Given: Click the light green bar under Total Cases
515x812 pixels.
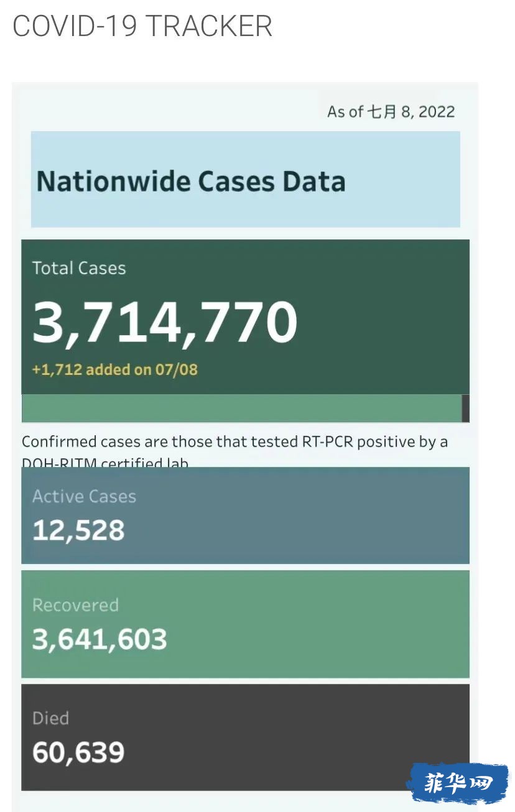Looking at the screenshot, I should click(x=242, y=408).
